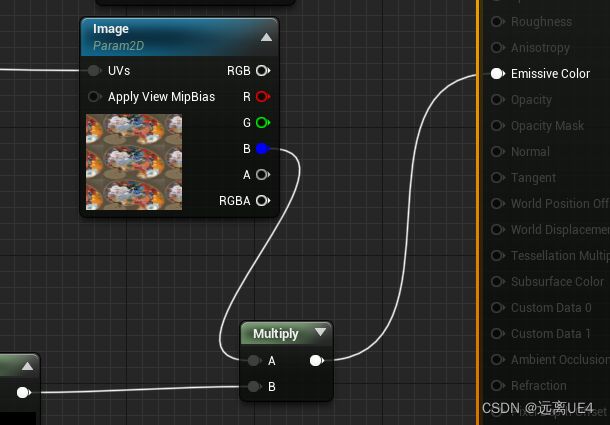Screen dimensions: 610x425
Task: Click the Normal input pin
Action: pos(498,151)
